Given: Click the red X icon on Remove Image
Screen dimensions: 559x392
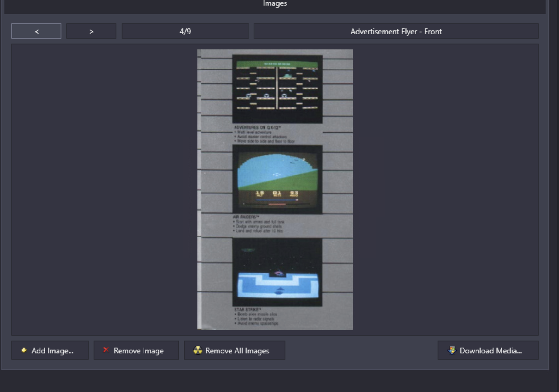Looking at the screenshot, I should [x=106, y=350].
